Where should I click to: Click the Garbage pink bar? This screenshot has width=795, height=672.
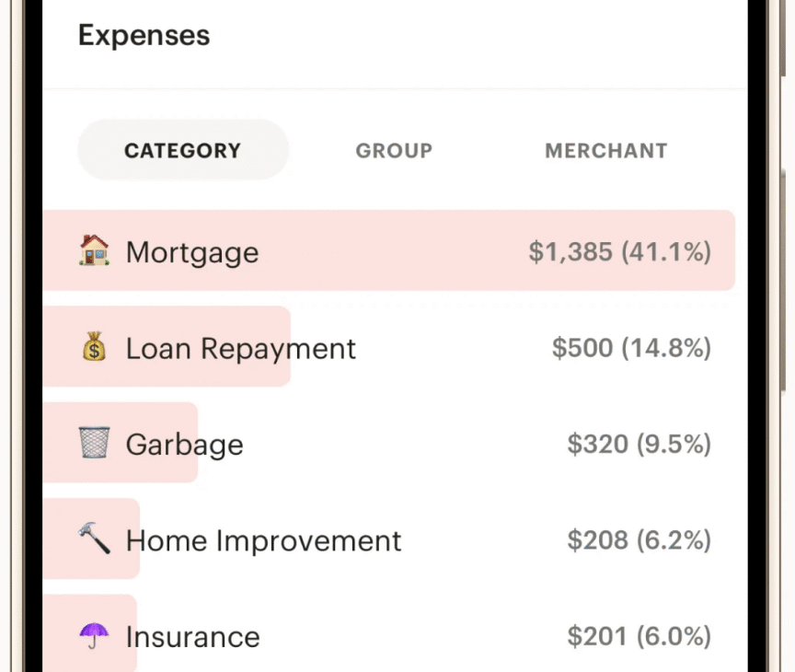120,444
